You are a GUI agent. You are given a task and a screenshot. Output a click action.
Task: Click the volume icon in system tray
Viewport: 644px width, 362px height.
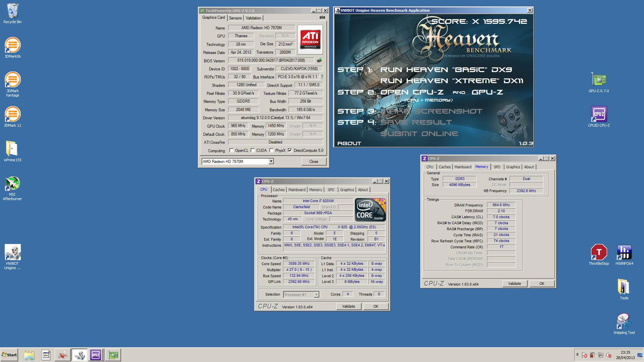pos(608,355)
